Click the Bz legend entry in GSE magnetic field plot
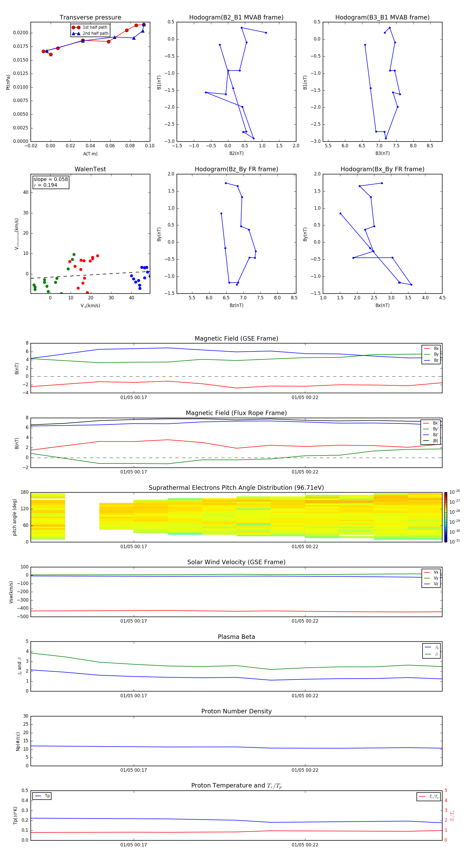The height and width of the screenshot is (868, 473). (431, 361)
